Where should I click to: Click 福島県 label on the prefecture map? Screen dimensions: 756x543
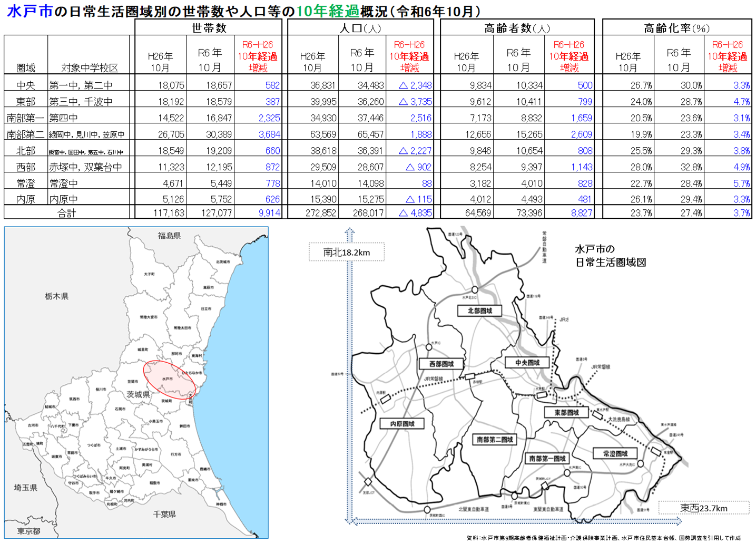point(169,235)
